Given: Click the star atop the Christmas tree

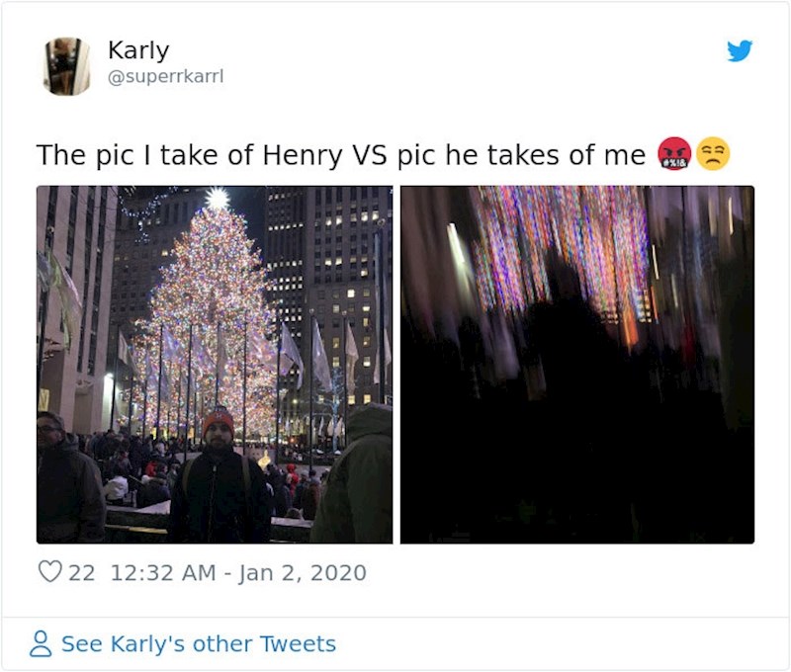Looking at the screenshot, I should tap(217, 199).
